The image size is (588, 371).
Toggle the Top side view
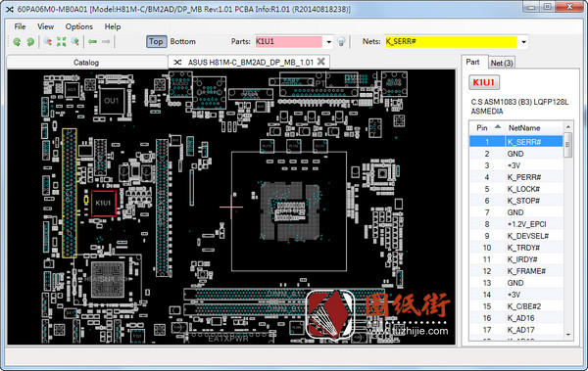coord(156,41)
